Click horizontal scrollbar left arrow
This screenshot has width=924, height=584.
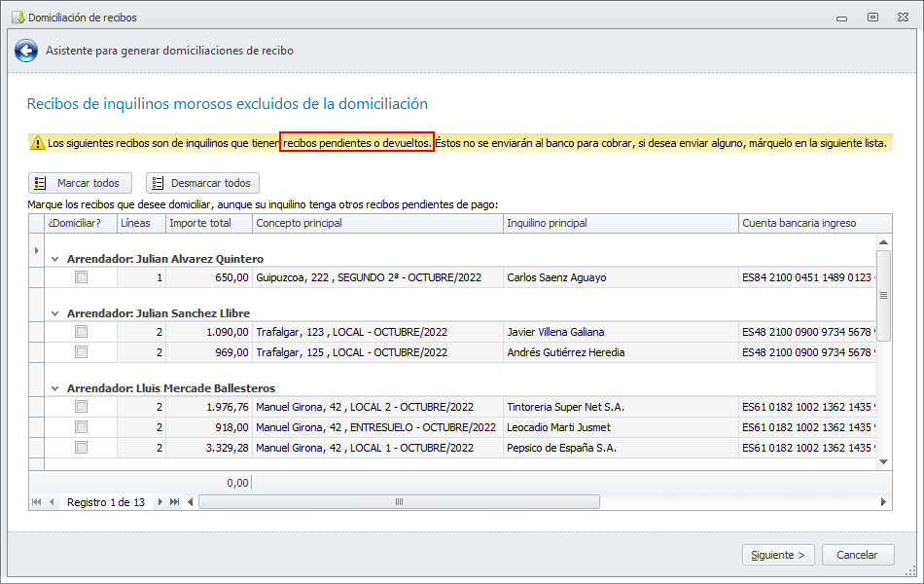[191, 502]
